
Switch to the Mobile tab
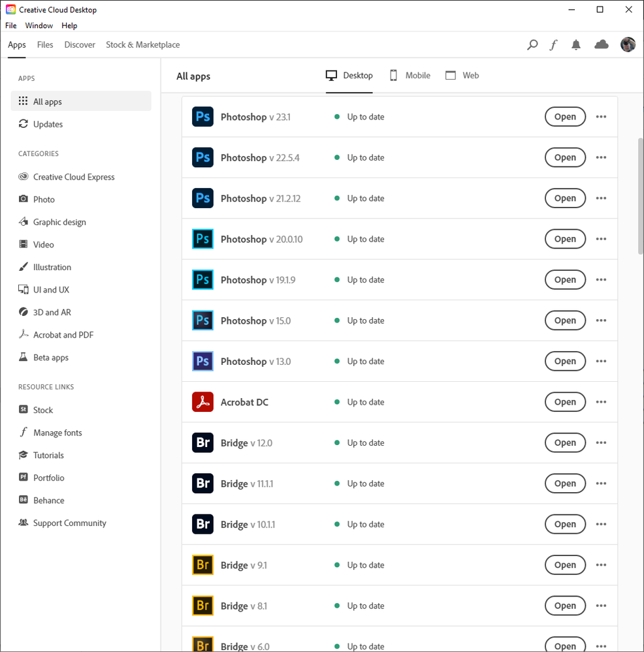(410, 75)
